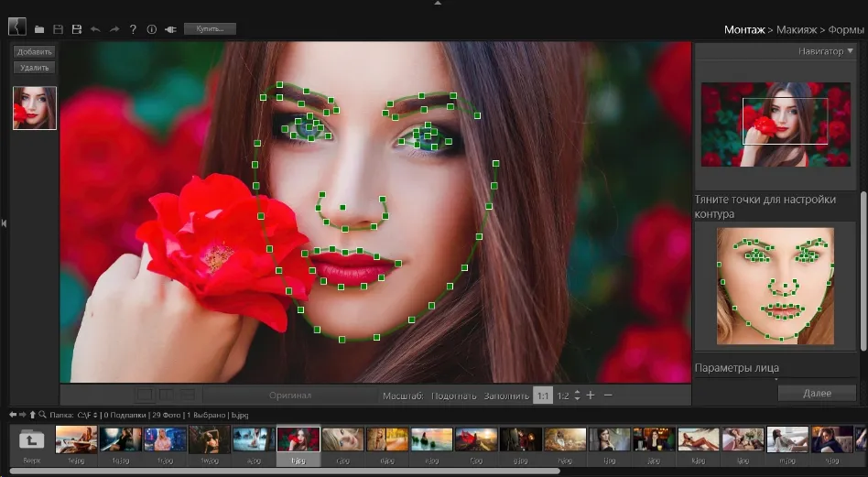Choose the Подогнать fit scale option
The width and height of the screenshot is (868, 477).
[x=454, y=396]
